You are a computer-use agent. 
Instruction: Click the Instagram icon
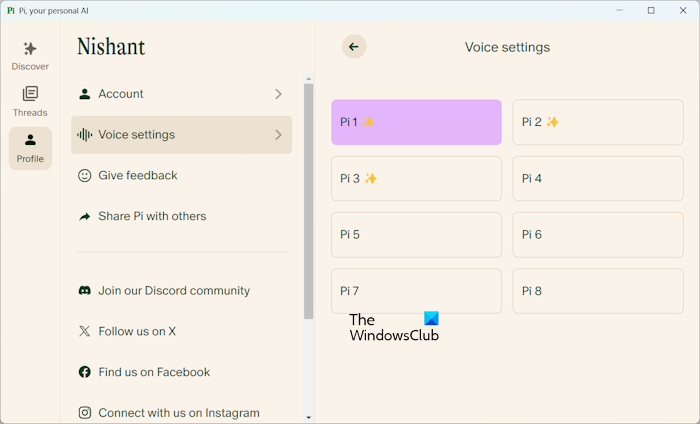tap(85, 413)
